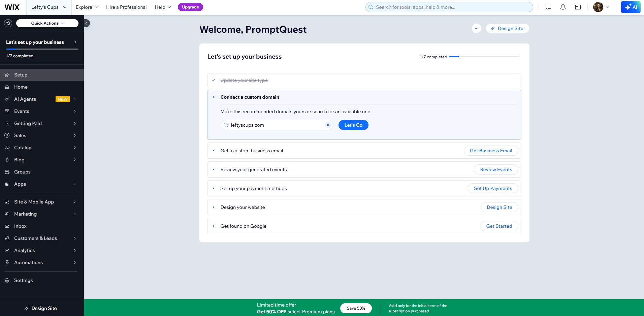The width and height of the screenshot is (644, 316).
Task: Go to Inbox in the sidebar
Action: [20, 226]
